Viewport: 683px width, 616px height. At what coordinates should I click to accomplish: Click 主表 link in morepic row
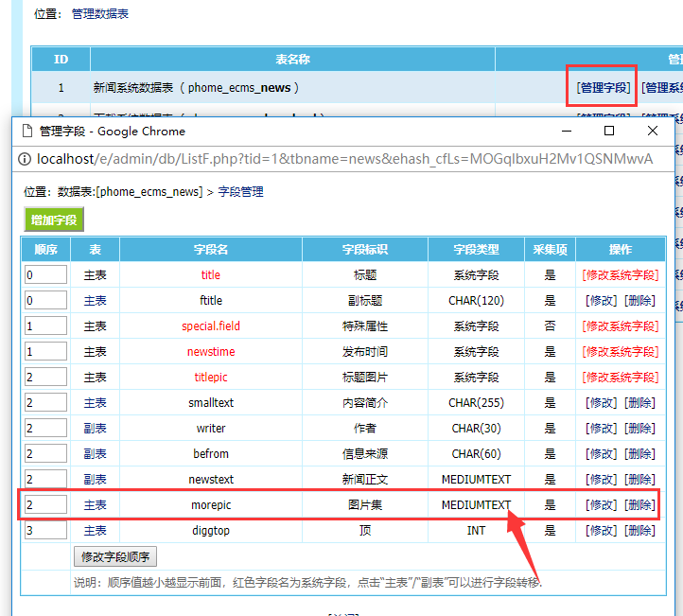[x=95, y=505]
